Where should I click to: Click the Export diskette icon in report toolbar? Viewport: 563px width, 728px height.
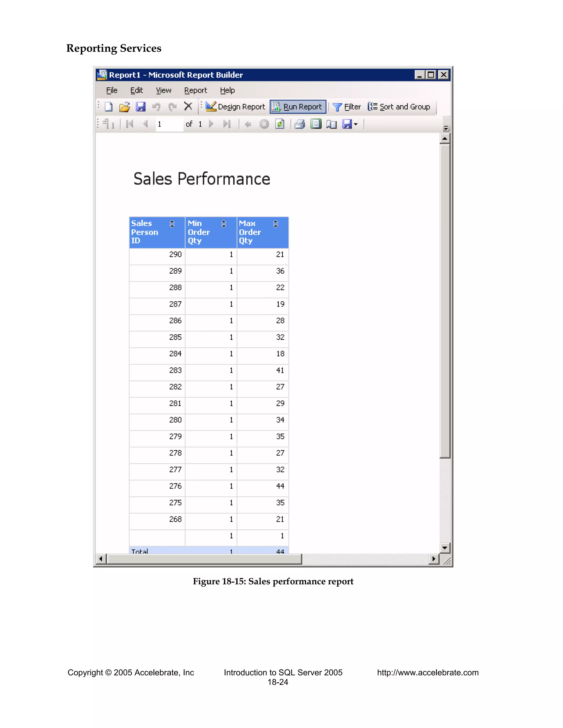[347, 124]
